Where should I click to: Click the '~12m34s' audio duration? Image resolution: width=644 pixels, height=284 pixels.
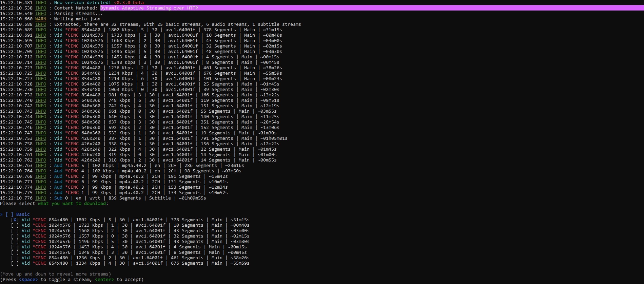(218, 187)
